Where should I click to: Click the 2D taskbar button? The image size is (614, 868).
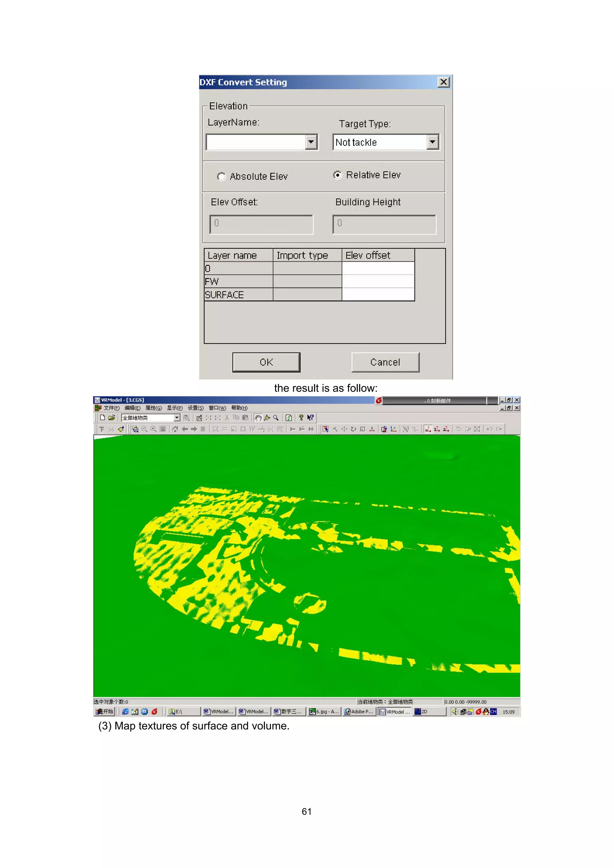(430, 712)
